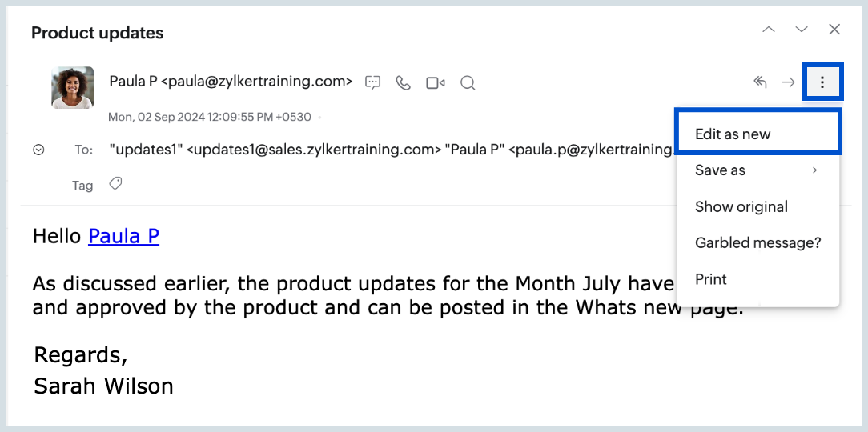Expand recipient details beside To field

[38, 150]
